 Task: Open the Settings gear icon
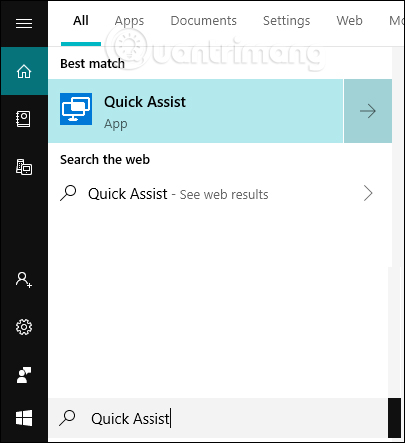click(x=24, y=327)
